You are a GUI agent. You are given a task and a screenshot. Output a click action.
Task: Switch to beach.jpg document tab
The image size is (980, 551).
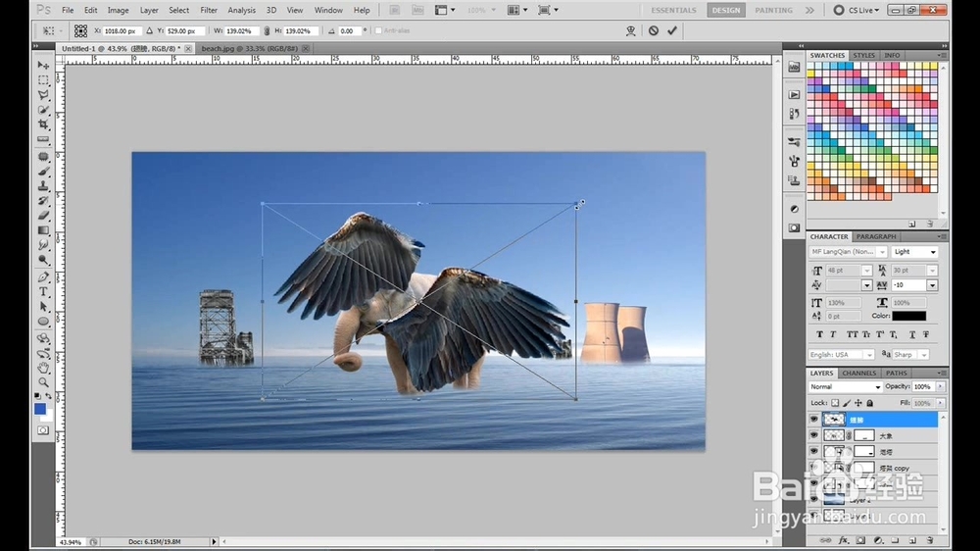249,48
